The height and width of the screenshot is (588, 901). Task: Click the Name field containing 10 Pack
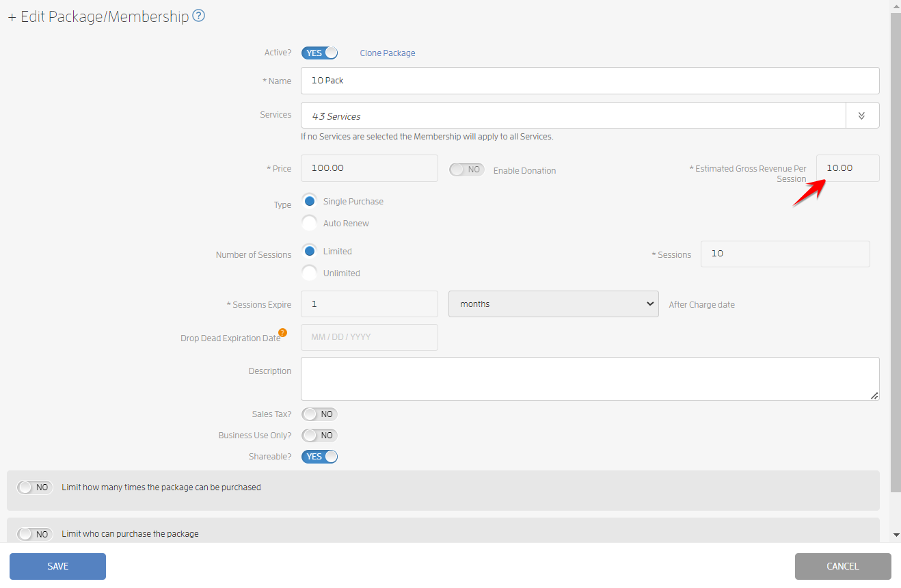pyautogui.click(x=590, y=81)
